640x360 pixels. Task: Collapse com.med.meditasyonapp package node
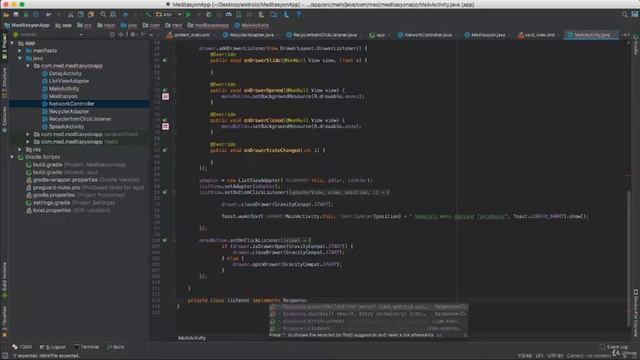[x=28, y=66]
